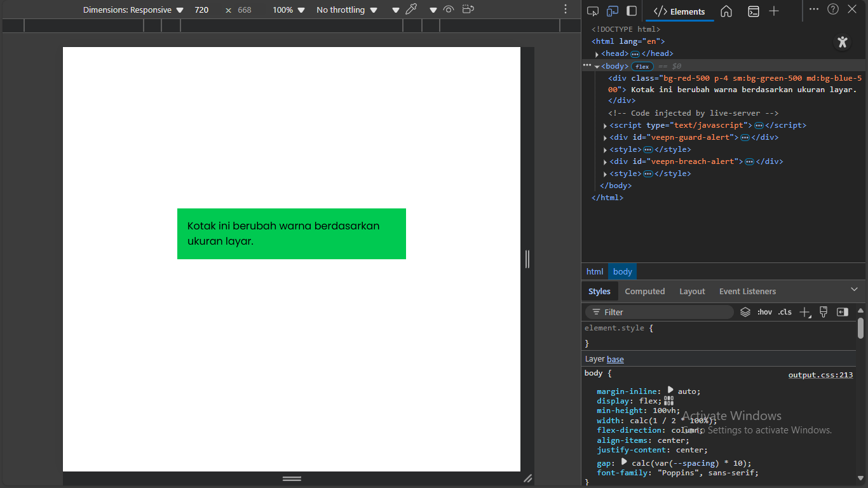The height and width of the screenshot is (488, 868).
Task: Switch to the Event Listeners tab
Action: pyautogui.click(x=747, y=291)
